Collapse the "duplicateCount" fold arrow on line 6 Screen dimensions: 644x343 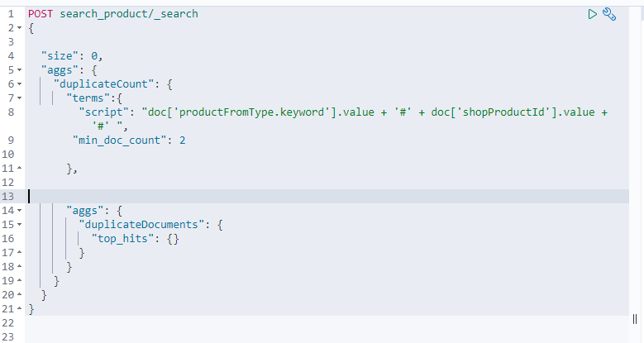[19, 84]
